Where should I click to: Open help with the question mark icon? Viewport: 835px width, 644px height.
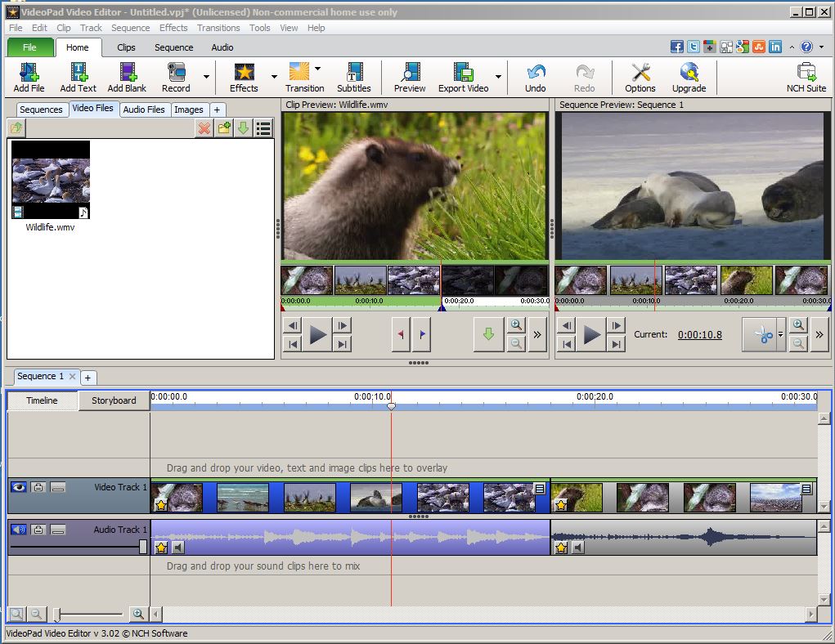(806, 47)
